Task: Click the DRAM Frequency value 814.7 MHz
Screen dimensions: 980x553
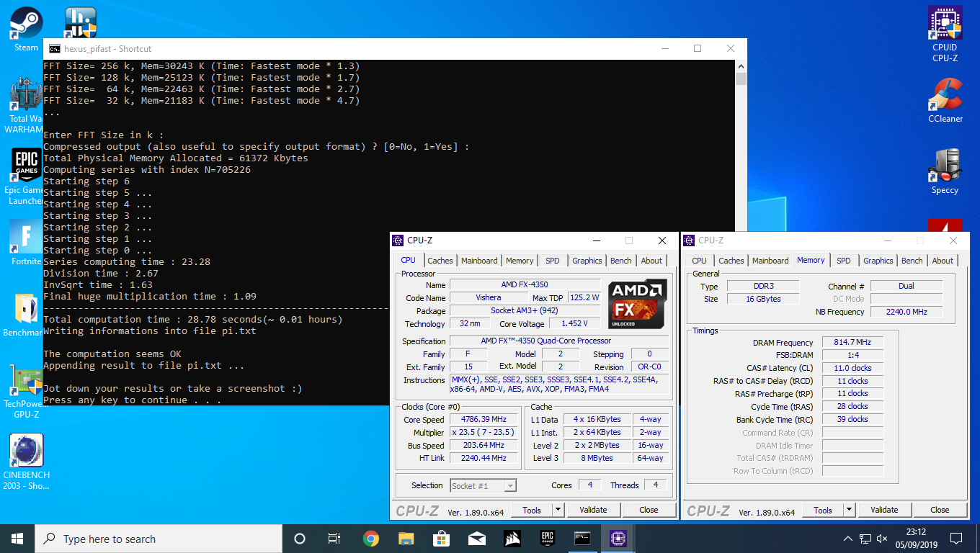Action: pos(852,343)
